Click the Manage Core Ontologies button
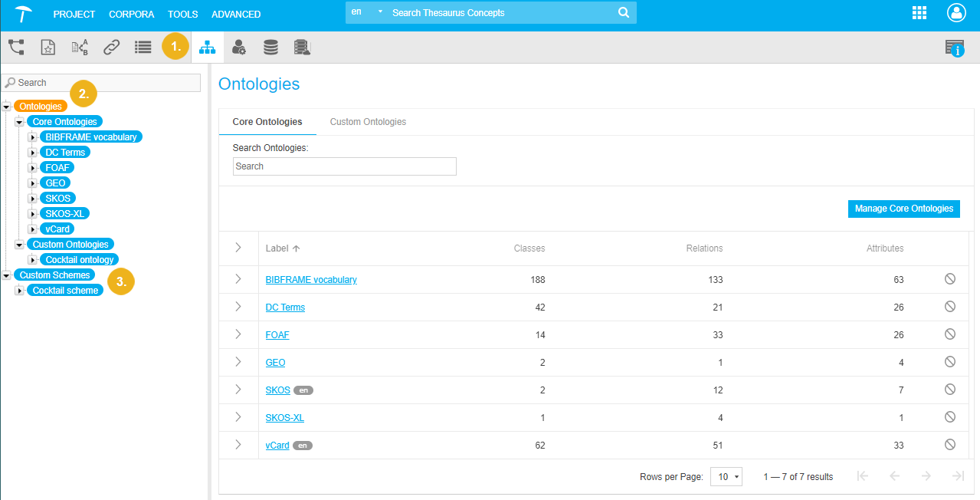The height and width of the screenshot is (500, 980). (x=903, y=209)
